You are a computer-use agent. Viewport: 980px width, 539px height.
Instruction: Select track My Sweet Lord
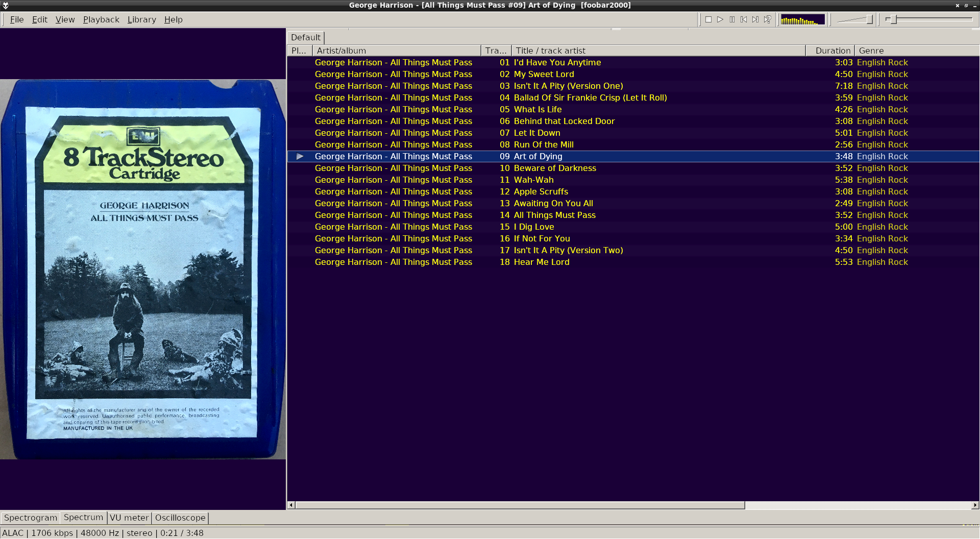633,74
